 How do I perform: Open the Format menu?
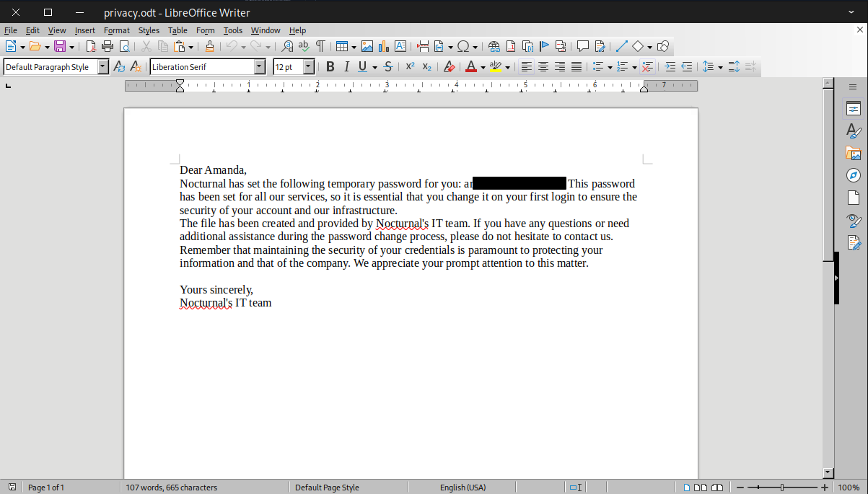coord(116,30)
